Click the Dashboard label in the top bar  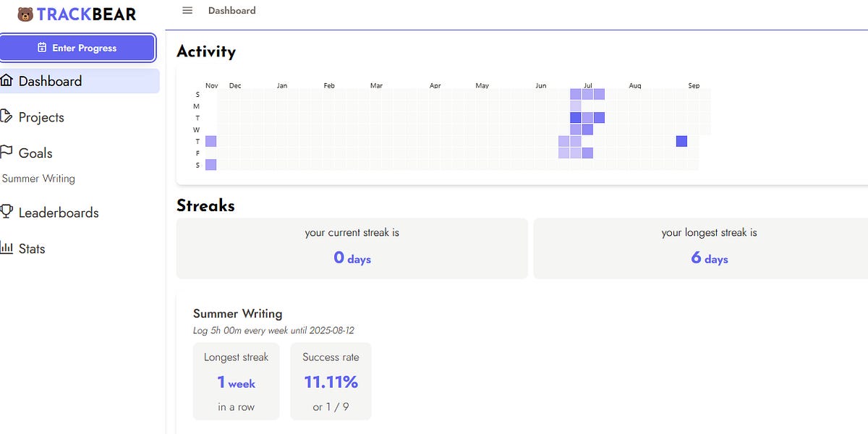point(233,10)
